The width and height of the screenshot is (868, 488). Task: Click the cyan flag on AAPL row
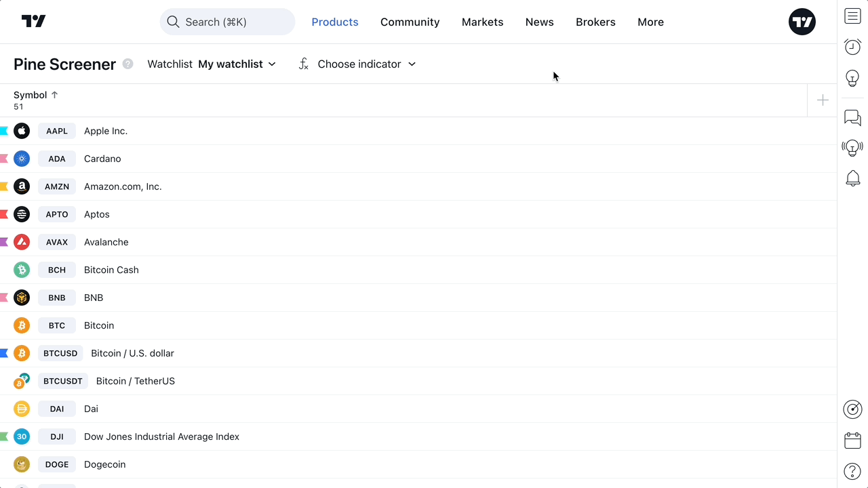(4, 131)
